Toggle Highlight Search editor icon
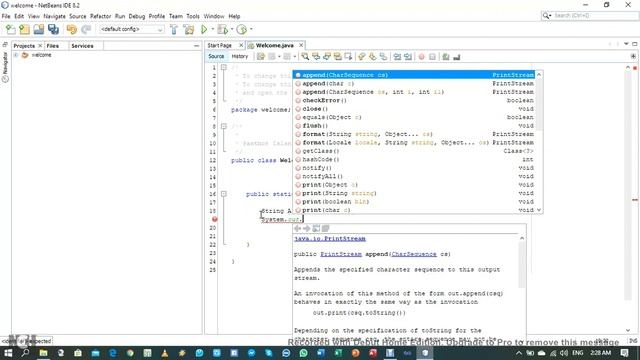 [x=338, y=57]
